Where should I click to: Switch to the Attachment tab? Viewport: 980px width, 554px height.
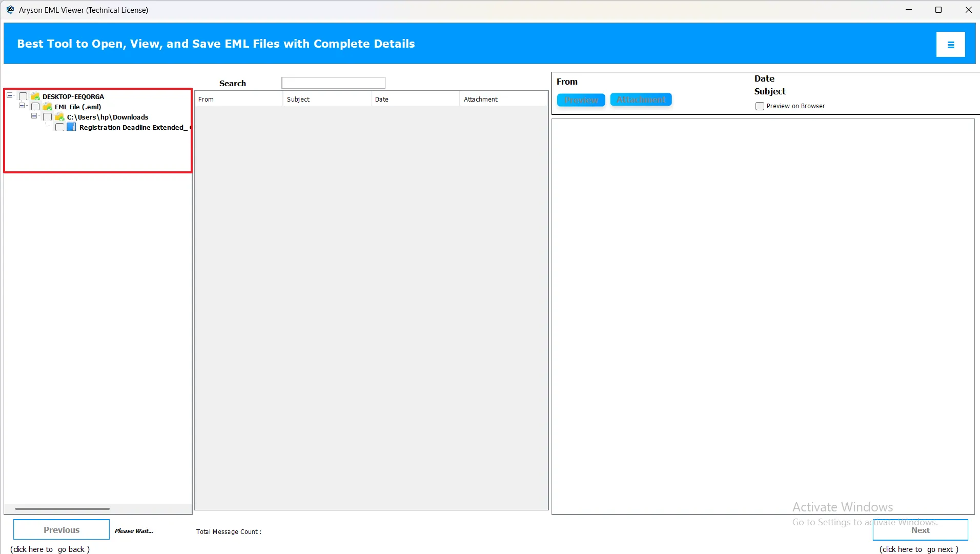[641, 100]
